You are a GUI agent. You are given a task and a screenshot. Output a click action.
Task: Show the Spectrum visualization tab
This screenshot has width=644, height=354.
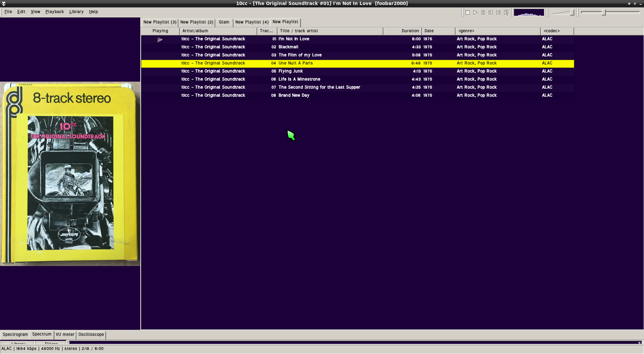tap(42, 334)
